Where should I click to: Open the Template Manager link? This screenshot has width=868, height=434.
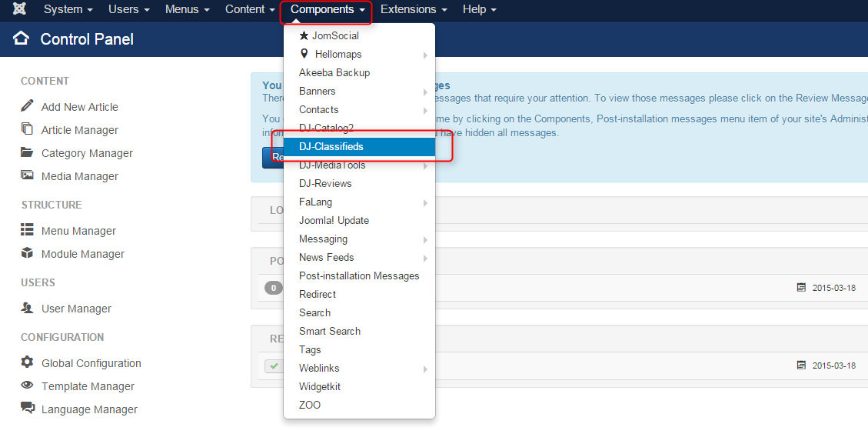[x=88, y=386]
